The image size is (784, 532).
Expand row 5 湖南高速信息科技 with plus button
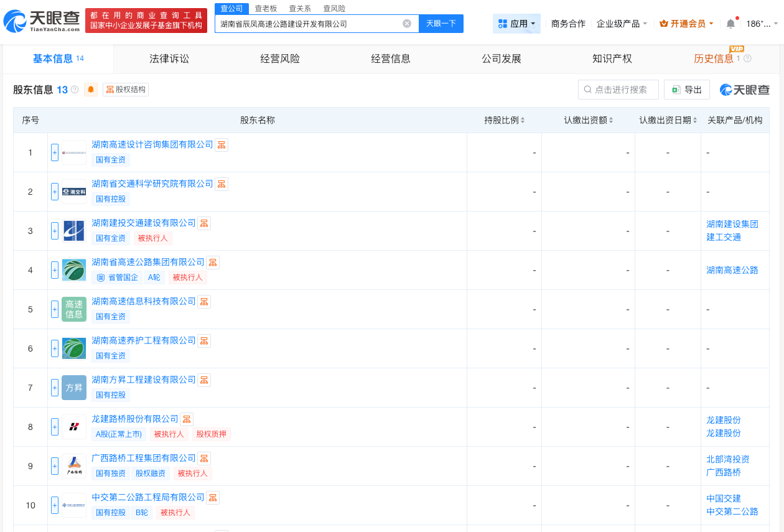pos(55,309)
